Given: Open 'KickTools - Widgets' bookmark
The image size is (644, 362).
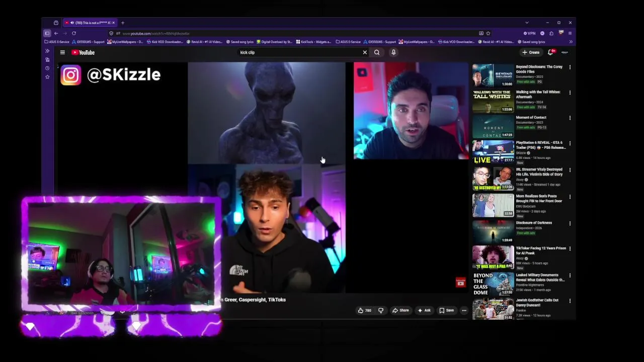Looking at the screenshot, I should 313,42.
